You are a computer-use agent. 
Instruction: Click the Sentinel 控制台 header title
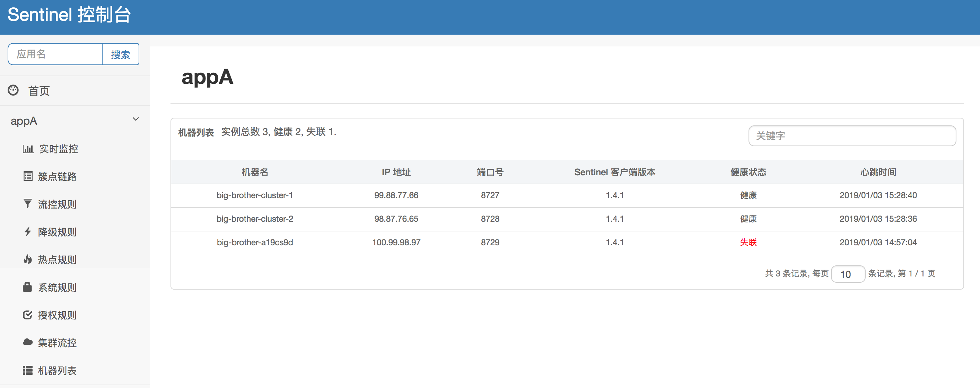[x=69, y=15]
